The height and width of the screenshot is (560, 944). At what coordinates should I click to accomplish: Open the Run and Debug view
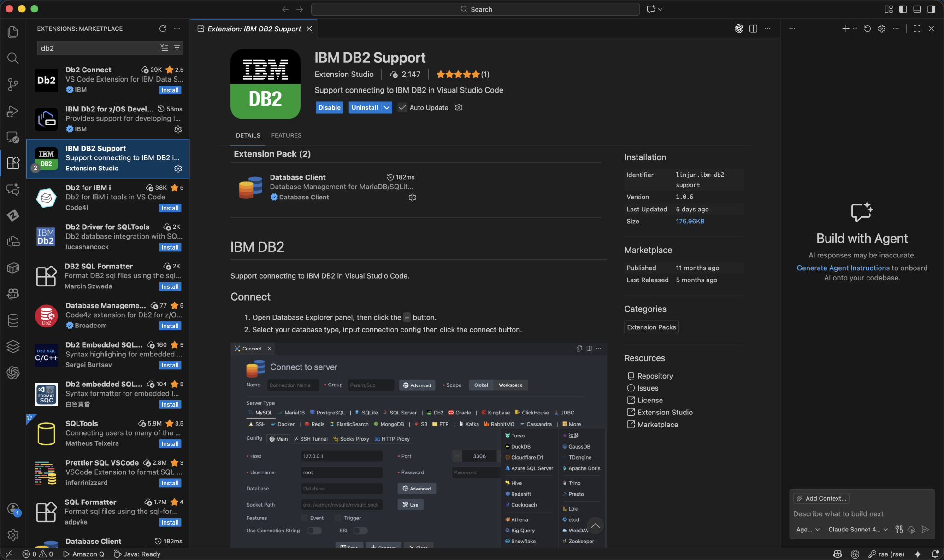click(x=12, y=111)
